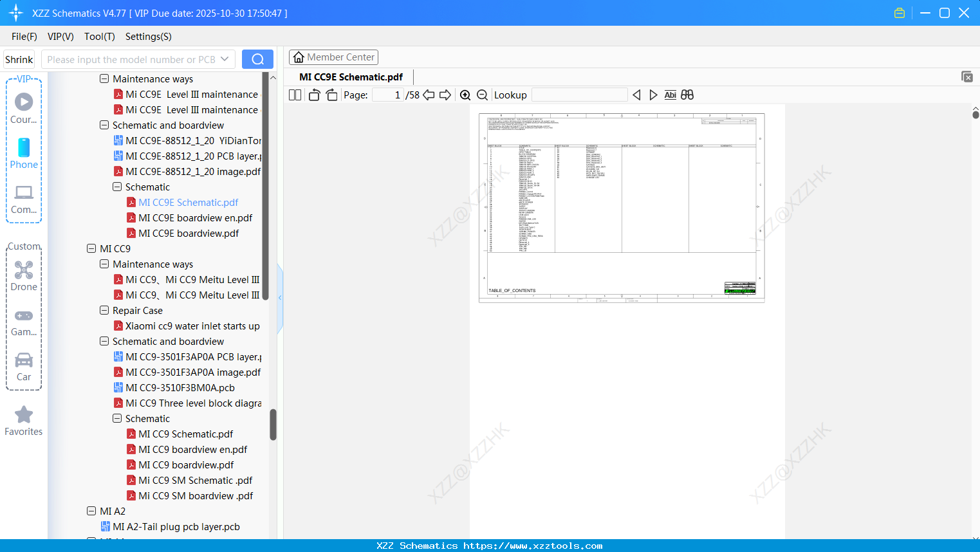Open the File(F) menu
Image resolution: width=980 pixels, height=552 pixels.
[24, 37]
